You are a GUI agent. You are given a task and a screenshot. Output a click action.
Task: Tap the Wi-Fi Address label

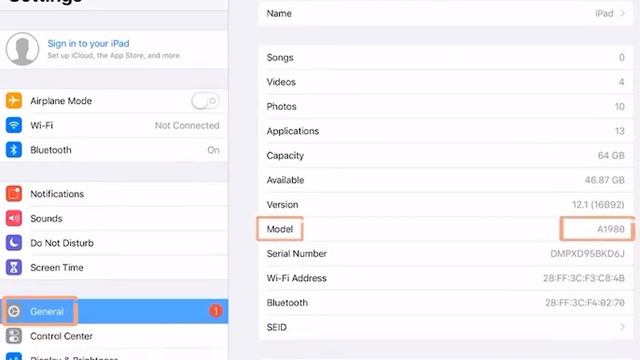[x=297, y=278]
